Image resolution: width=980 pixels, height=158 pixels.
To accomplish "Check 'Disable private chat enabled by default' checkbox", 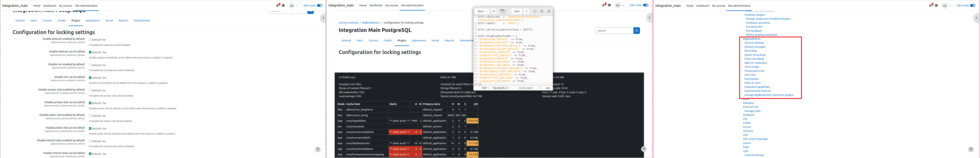I will [90, 90].
